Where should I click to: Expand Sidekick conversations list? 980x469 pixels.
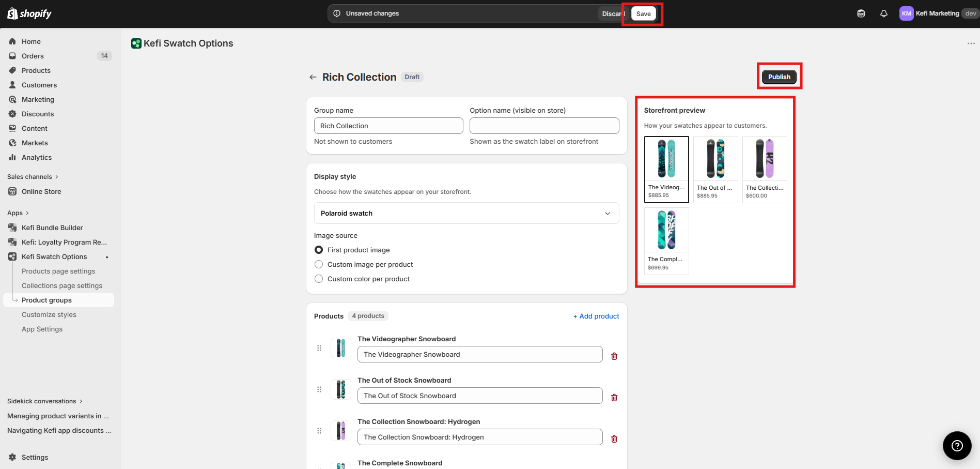click(x=45, y=401)
